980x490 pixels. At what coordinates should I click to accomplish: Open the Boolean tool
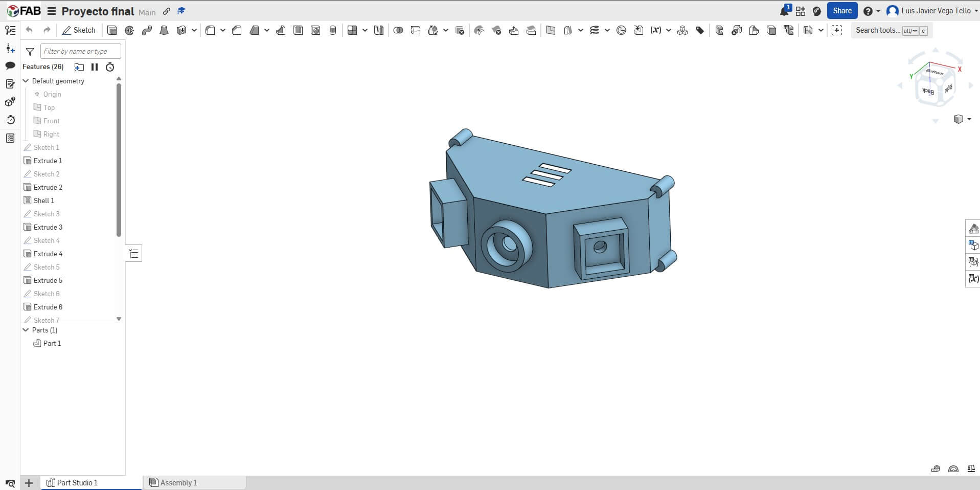coord(398,30)
